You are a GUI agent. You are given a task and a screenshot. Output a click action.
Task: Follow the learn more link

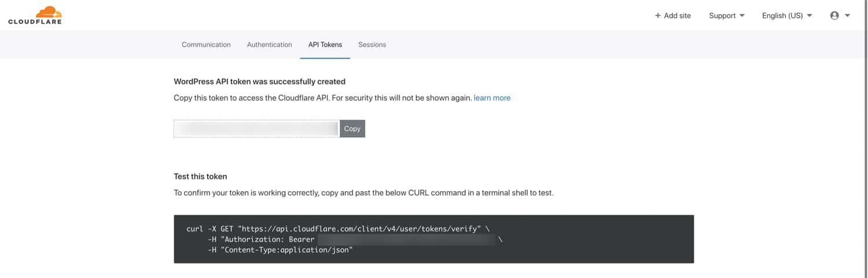pos(492,98)
